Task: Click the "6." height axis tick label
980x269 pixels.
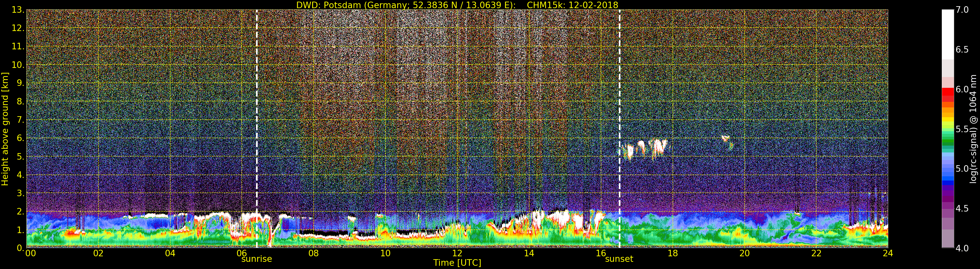Action: pos(20,138)
